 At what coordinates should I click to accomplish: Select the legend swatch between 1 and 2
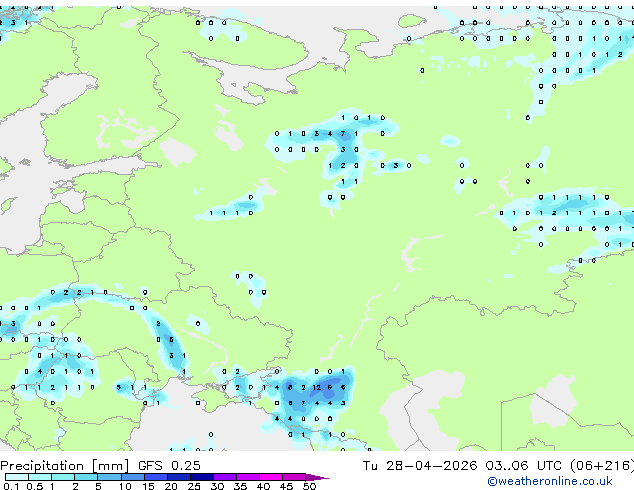tap(63, 477)
